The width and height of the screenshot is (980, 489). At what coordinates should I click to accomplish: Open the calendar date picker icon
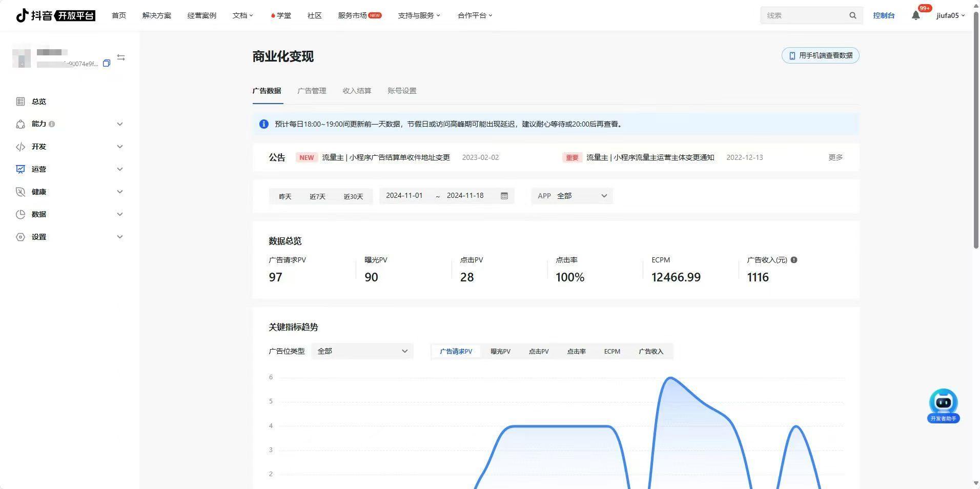[x=504, y=196]
